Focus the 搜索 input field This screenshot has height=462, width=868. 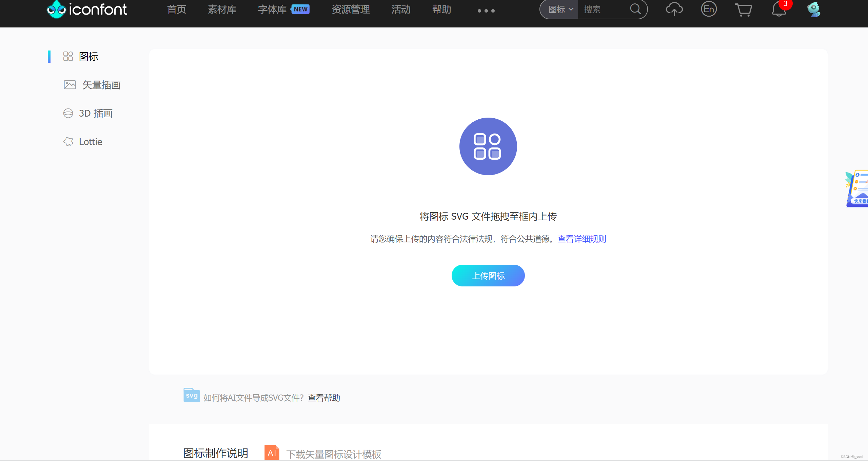[x=604, y=9]
